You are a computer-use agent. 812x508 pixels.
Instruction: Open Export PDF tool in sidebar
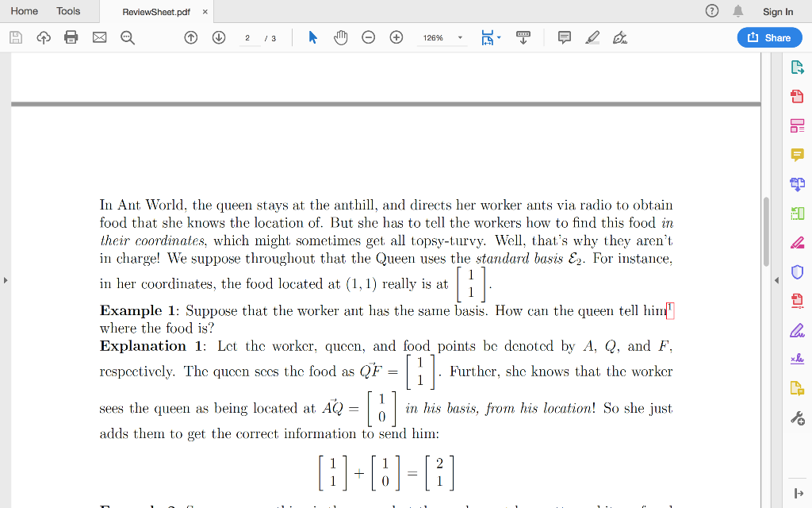tap(798, 67)
